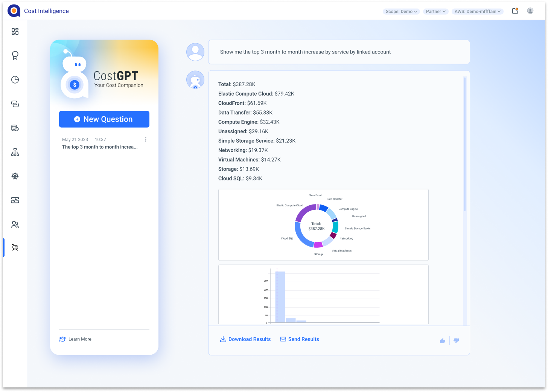Click the 'Simple Storage Service: $21.23K' line
This screenshot has width=548, height=392.
pyautogui.click(x=257, y=141)
